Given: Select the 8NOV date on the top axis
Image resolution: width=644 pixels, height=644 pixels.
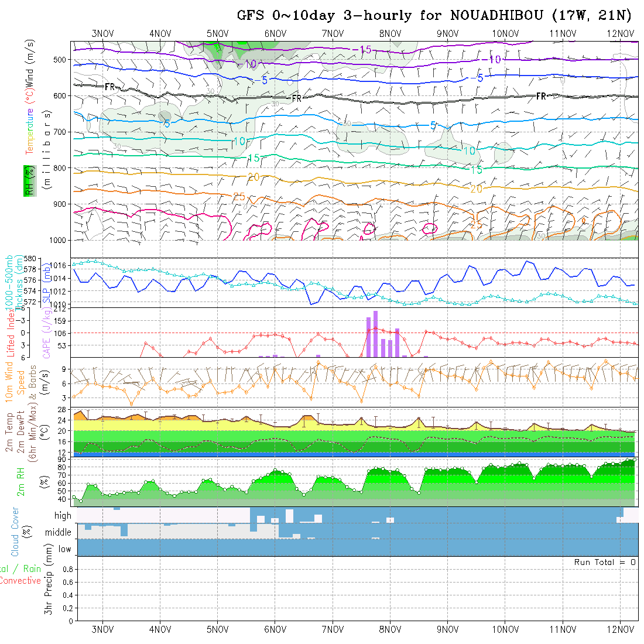Looking at the screenshot, I should (x=390, y=33).
